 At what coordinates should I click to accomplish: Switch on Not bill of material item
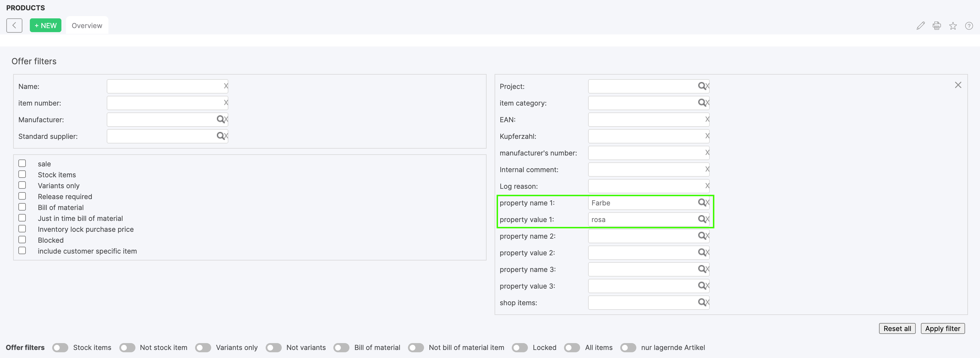click(x=416, y=348)
